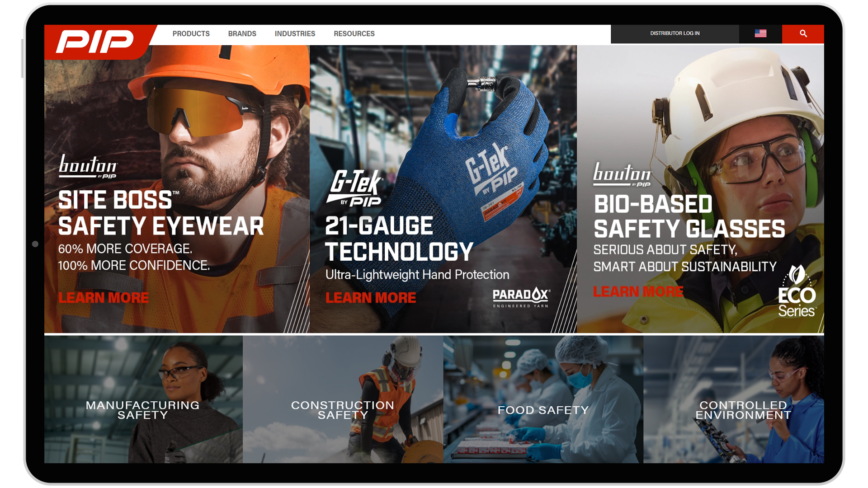Expand the INDUSTRIES navigation dropdown
This screenshot has width=868, height=488.
[x=295, y=33]
